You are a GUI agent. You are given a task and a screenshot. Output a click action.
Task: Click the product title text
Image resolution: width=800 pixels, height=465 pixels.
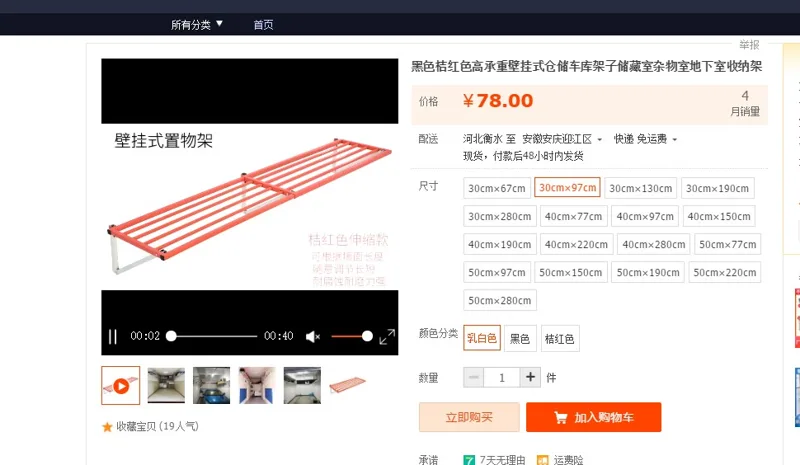(587, 66)
